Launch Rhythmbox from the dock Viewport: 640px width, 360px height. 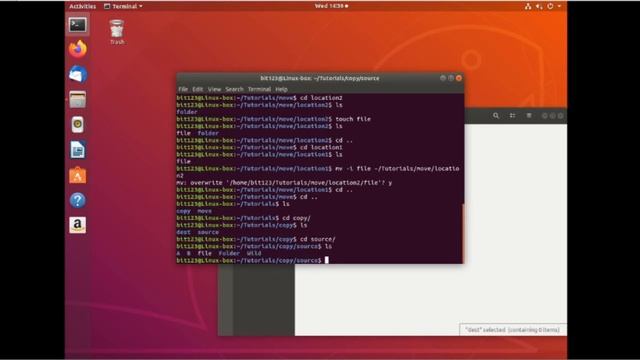point(78,124)
